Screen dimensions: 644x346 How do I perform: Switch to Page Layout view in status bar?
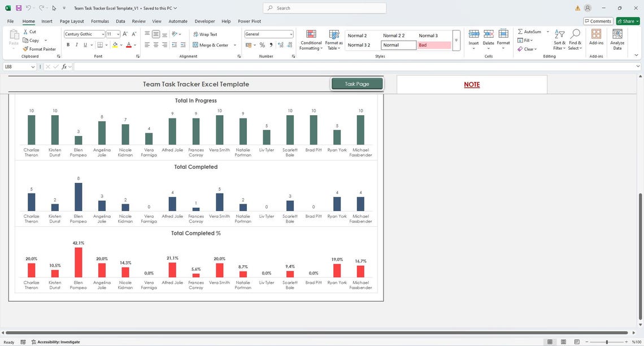tap(564, 342)
